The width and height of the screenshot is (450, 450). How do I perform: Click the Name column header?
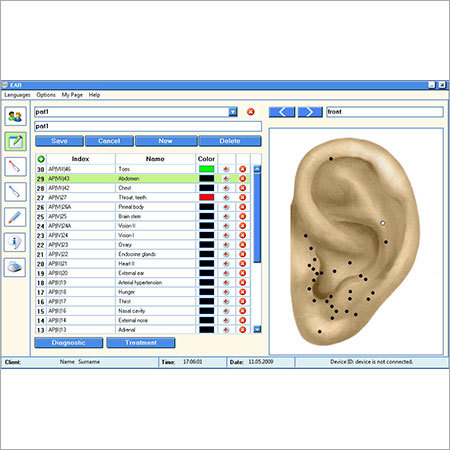pyautogui.click(x=155, y=159)
